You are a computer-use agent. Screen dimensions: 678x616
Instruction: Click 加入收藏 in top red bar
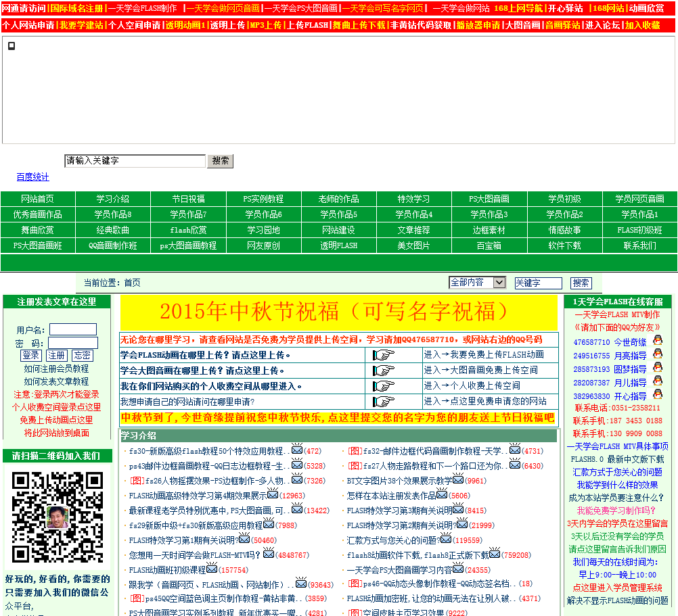[643, 25]
